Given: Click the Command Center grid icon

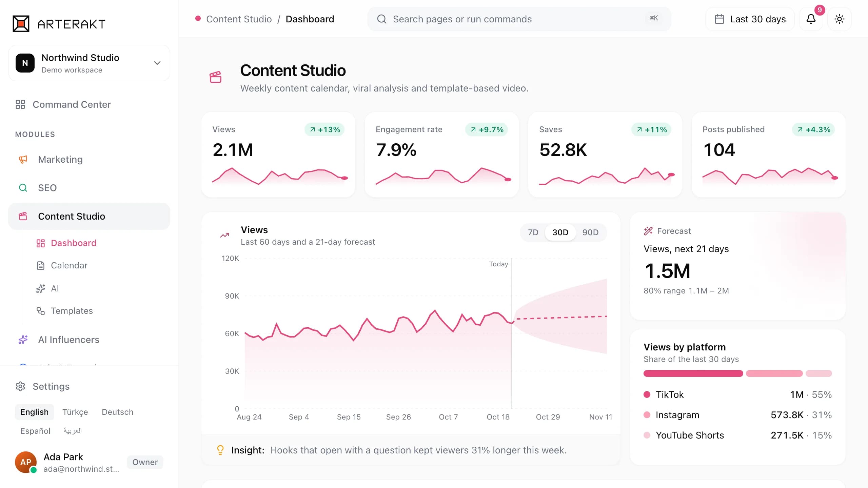Looking at the screenshot, I should [x=20, y=104].
